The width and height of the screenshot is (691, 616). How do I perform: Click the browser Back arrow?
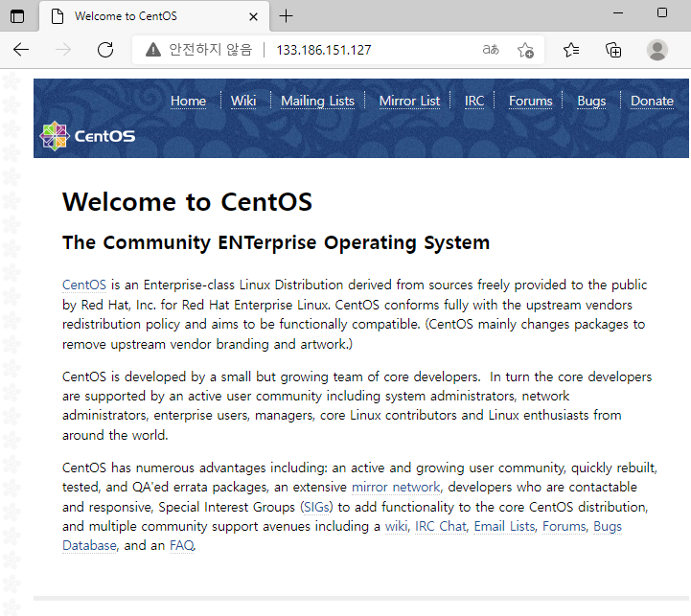(x=21, y=50)
